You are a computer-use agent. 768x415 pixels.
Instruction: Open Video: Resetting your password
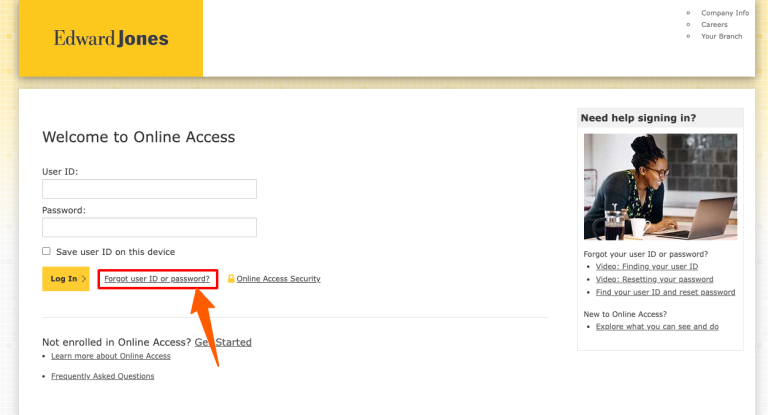[654, 279]
